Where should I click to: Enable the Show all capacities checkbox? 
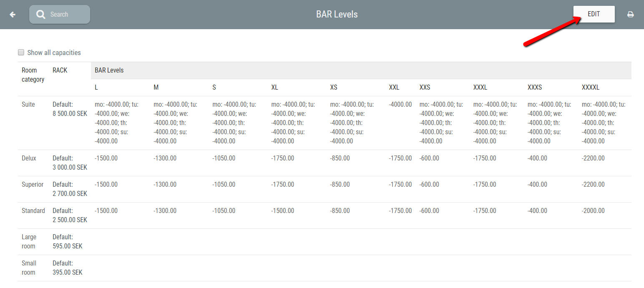tap(21, 52)
